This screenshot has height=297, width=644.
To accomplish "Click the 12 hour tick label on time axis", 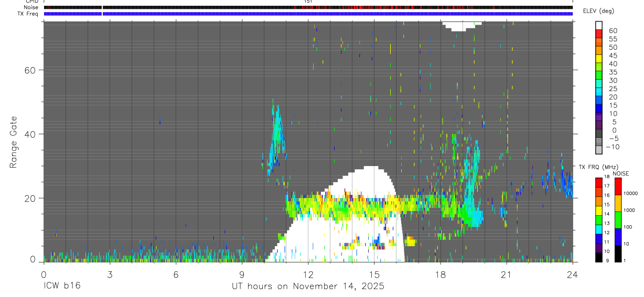I will [308, 275].
